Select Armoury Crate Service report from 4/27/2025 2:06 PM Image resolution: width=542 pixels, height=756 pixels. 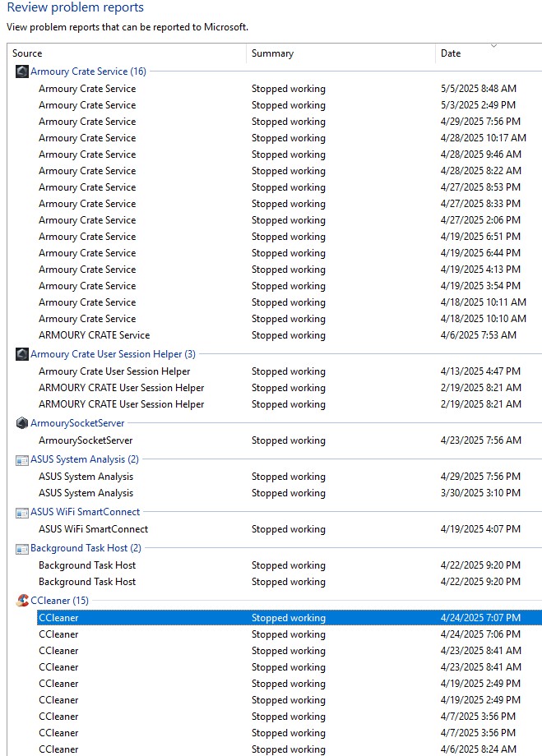point(290,220)
